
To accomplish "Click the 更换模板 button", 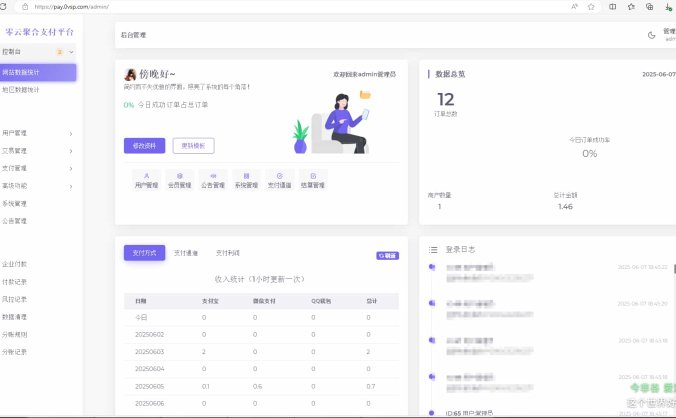I will tap(193, 146).
